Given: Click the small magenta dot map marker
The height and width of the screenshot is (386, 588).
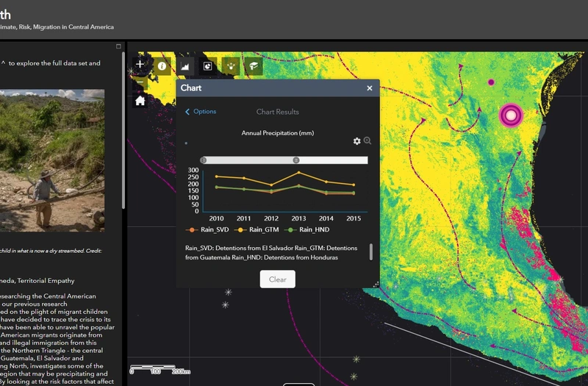Looking at the screenshot, I should pos(491,82).
